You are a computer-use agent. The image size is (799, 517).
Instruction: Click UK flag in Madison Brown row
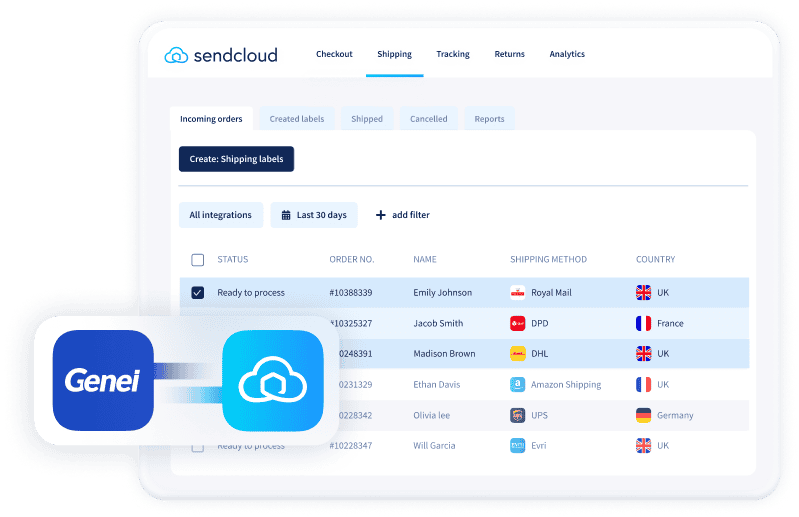coord(643,353)
